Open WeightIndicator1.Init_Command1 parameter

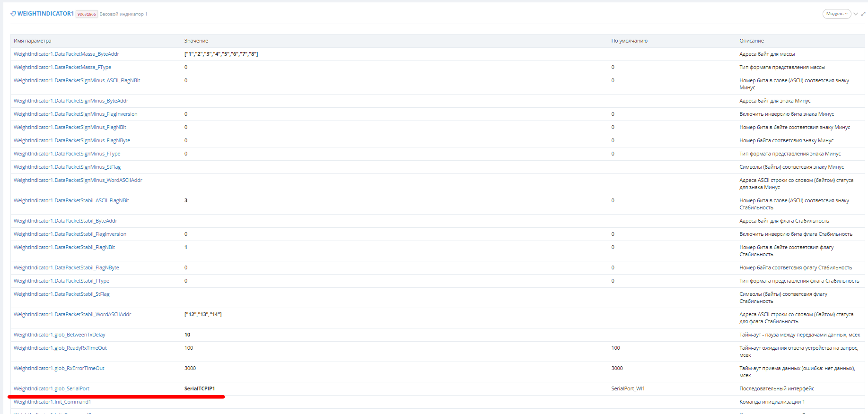click(52, 402)
